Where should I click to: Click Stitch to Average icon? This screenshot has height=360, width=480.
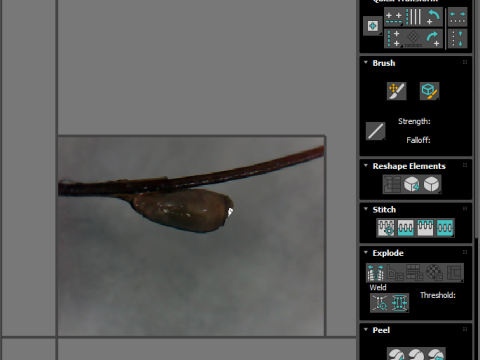point(406,228)
